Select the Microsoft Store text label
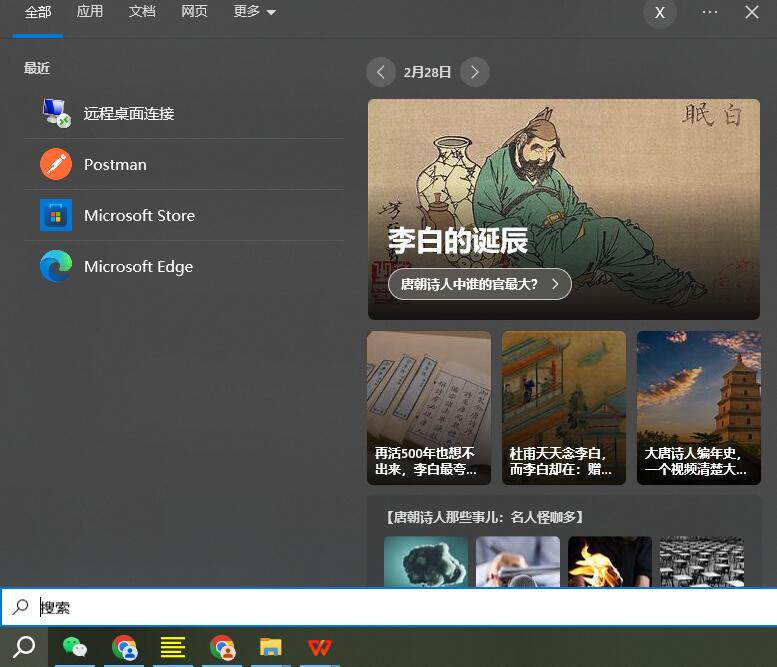 (140, 216)
